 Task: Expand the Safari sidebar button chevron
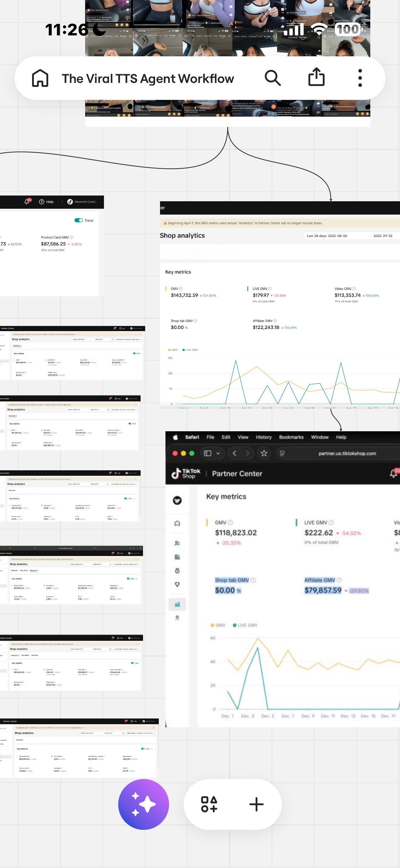[x=218, y=453]
